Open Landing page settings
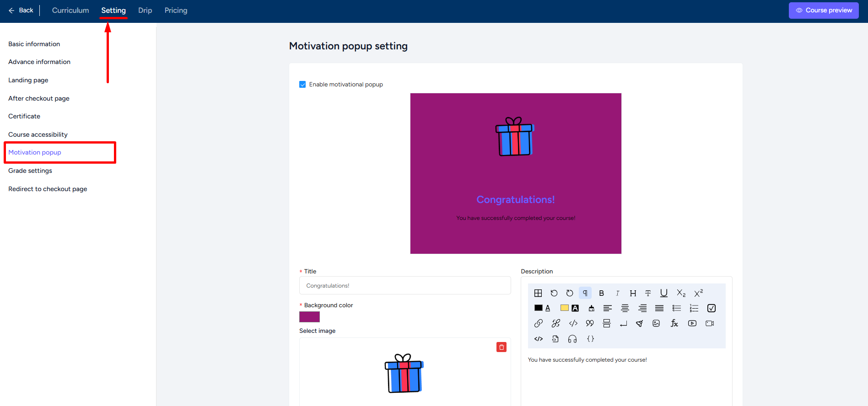 28,80
